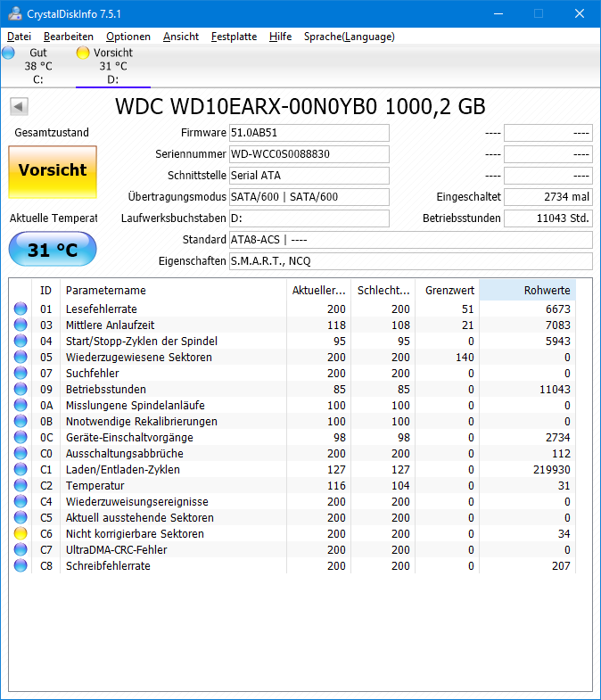Click the 31 °C temperature button

pyautogui.click(x=53, y=249)
